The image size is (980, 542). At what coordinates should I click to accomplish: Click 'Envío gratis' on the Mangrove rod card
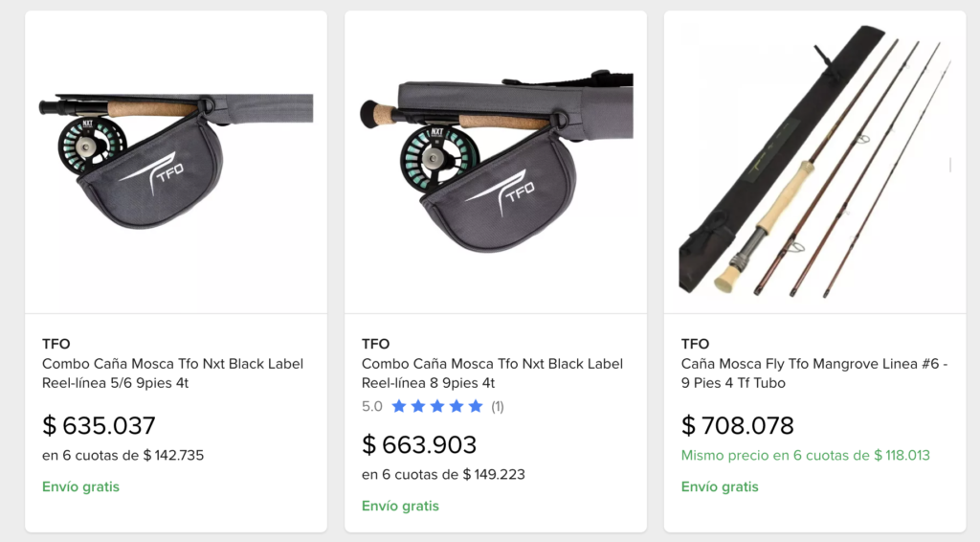(720, 486)
